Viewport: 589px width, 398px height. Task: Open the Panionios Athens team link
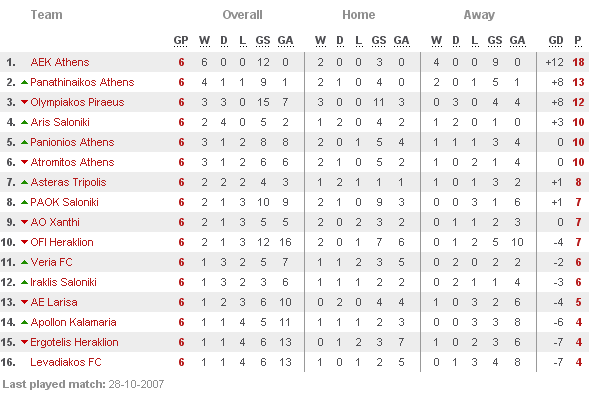(72, 142)
